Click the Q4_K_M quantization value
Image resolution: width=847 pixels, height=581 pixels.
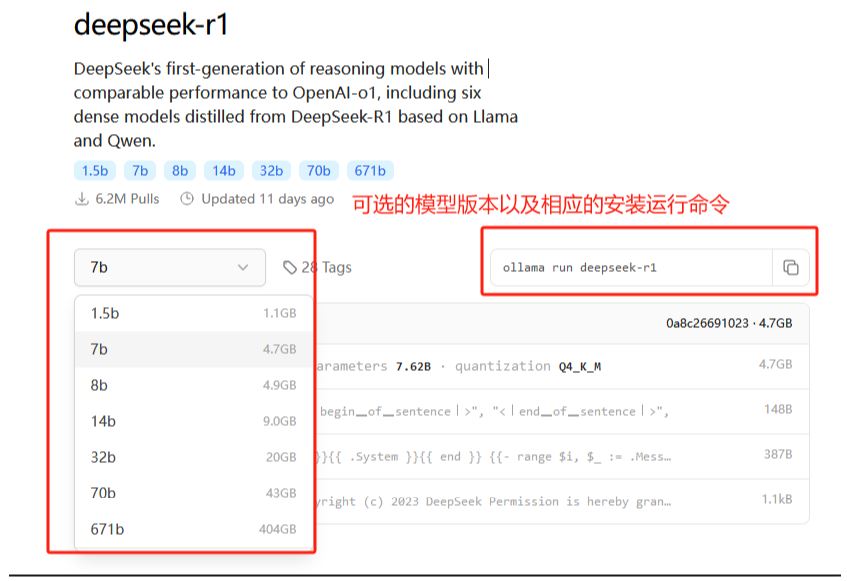click(580, 367)
